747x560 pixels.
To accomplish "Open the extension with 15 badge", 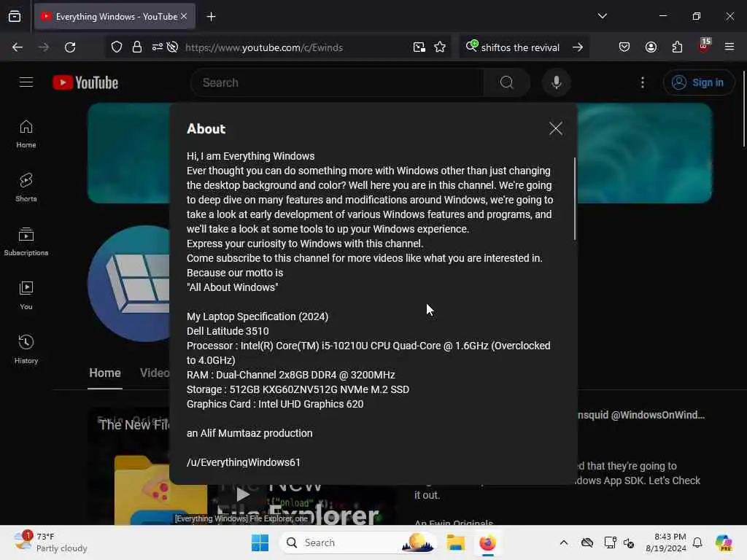I will 704,46.
